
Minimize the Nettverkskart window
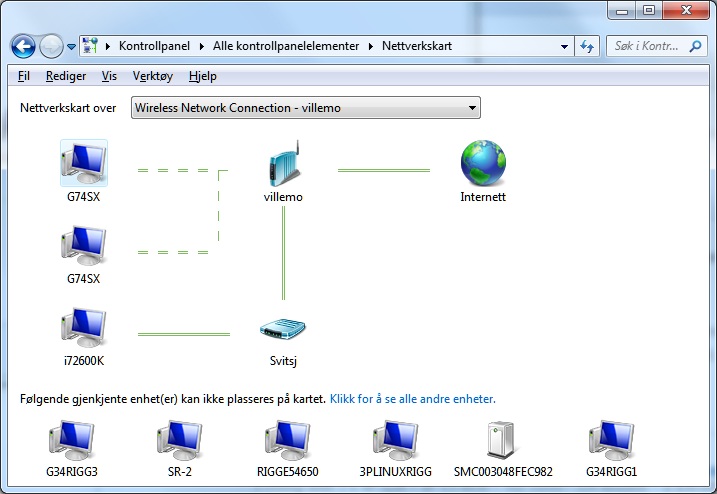click(622, 10)
